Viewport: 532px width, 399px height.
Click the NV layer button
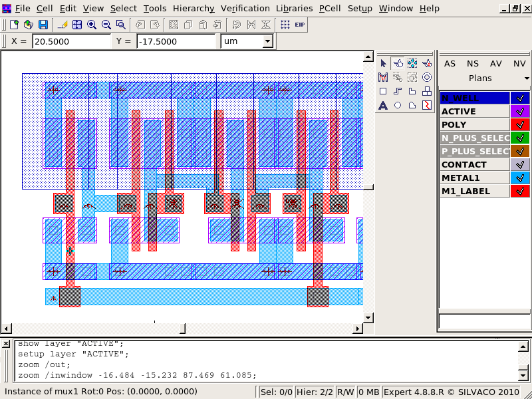[x=519, y=64]
